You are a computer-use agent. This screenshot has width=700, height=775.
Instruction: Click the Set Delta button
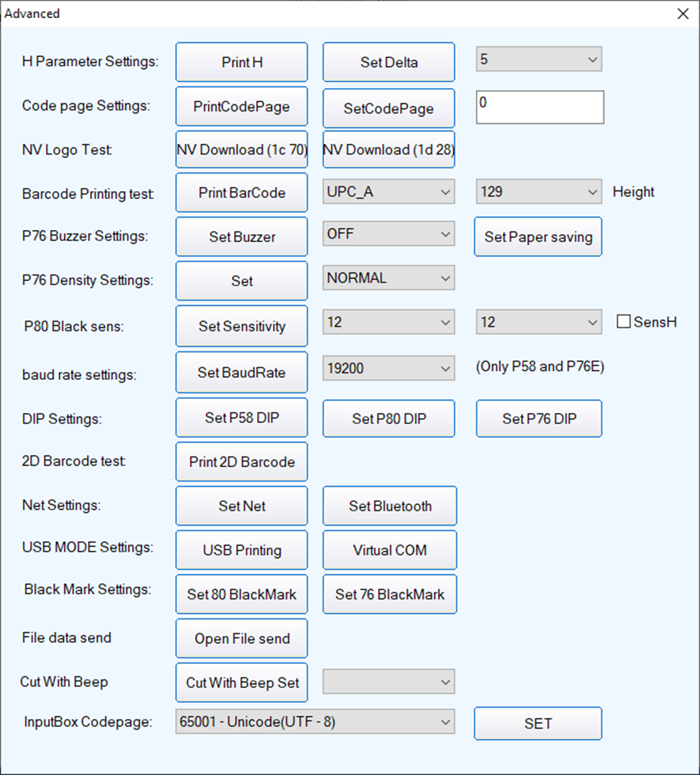click(x=389, y=63)
